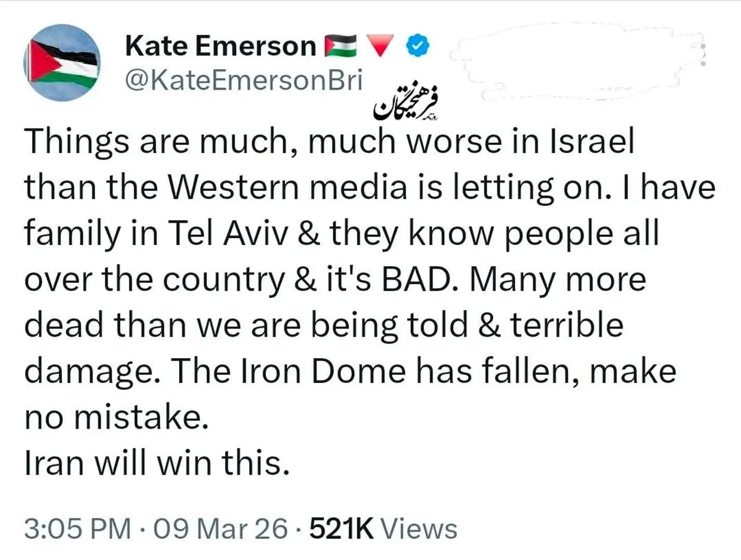Click the scribbled-out area right of the name

pos(571,62)
